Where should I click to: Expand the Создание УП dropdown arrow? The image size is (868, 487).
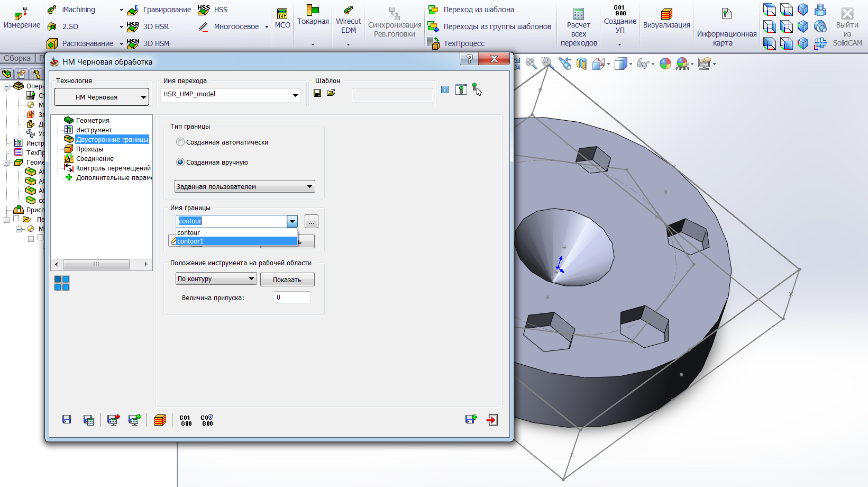coord(620,44)
